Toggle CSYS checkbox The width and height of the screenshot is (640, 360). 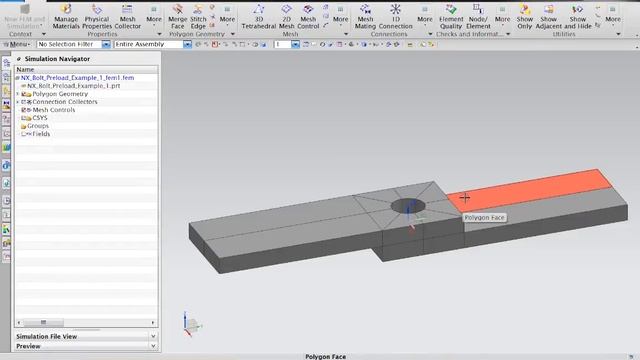pos(24,118)
